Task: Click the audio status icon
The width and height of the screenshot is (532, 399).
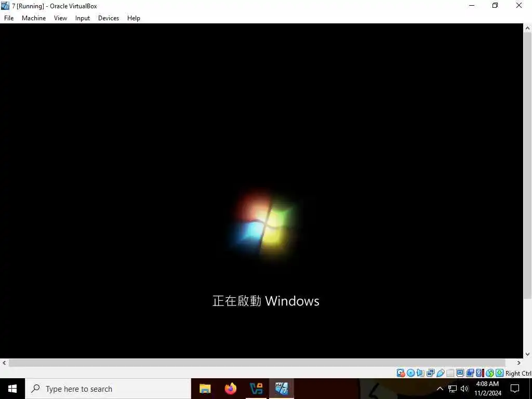Action: 420,373
